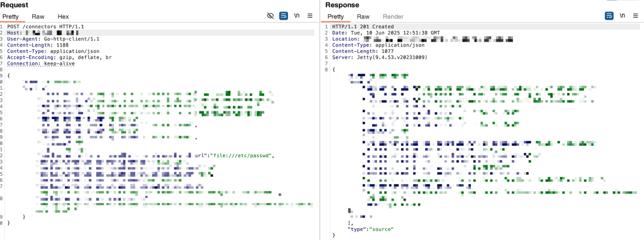Select the User-Agent: Go-http-client/1.1 header
The height and width of the screenshot is (240, 644).
click(53, 39)
